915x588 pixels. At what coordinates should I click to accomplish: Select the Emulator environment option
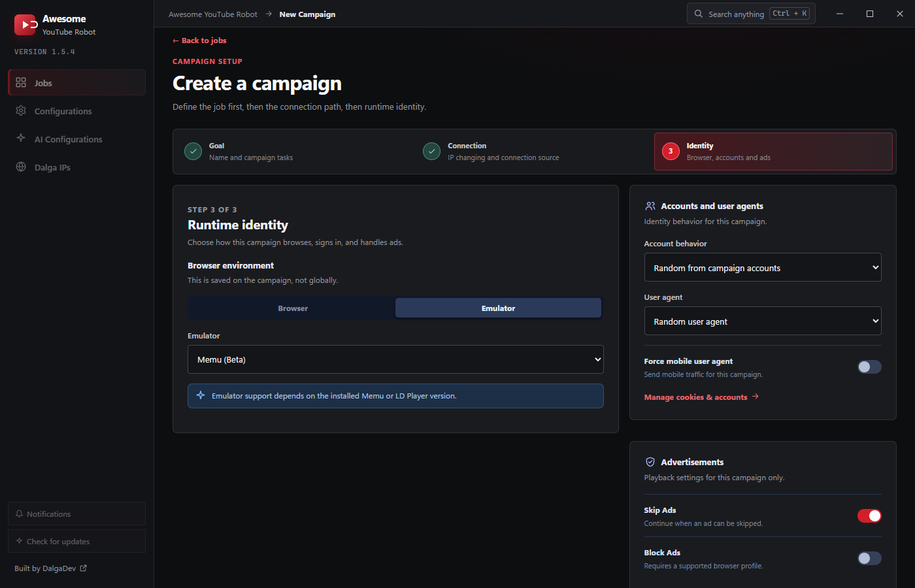tap(498, 308)
